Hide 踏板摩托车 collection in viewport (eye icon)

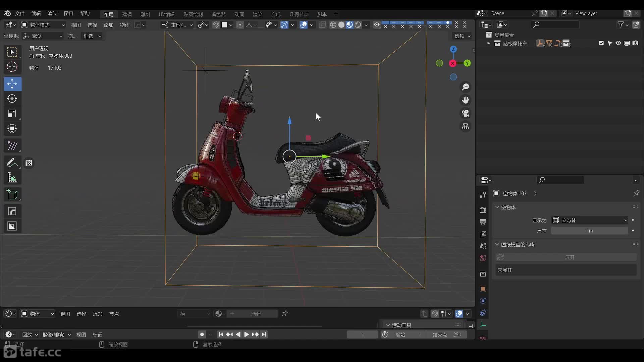pos(618,43)
